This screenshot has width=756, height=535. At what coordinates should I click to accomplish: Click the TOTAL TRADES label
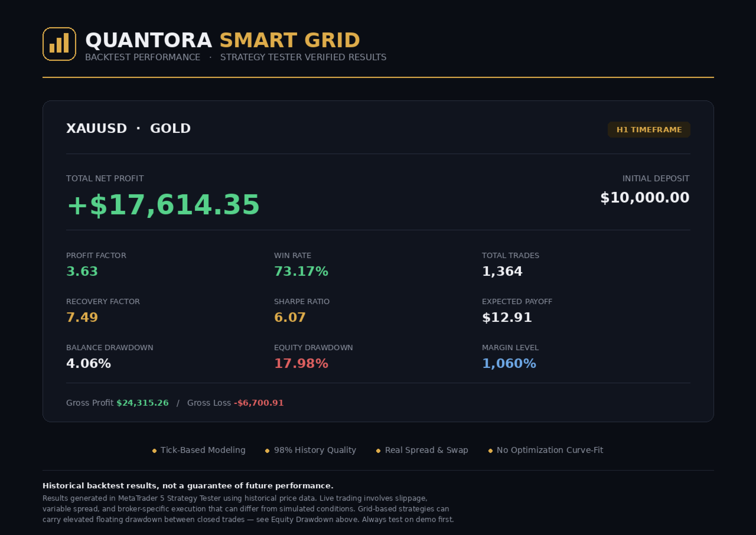coord(511,256)
